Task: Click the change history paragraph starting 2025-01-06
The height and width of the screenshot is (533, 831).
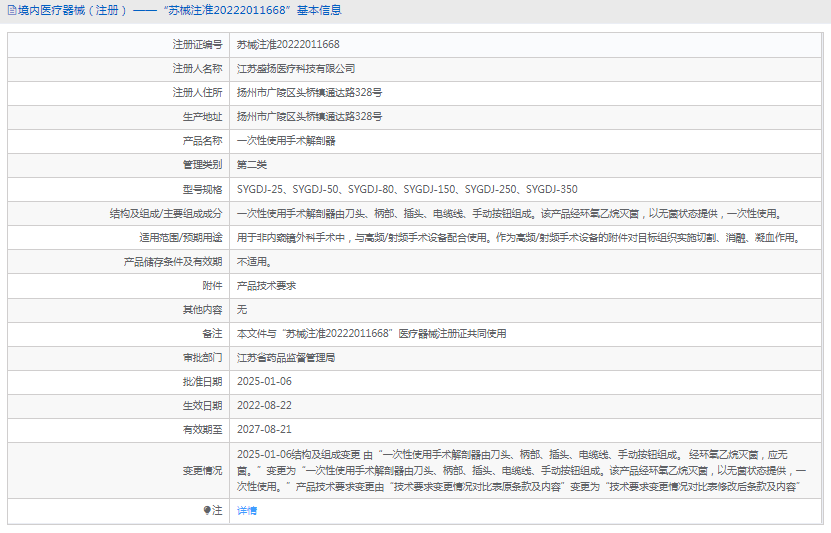Action: coord(521,470)
